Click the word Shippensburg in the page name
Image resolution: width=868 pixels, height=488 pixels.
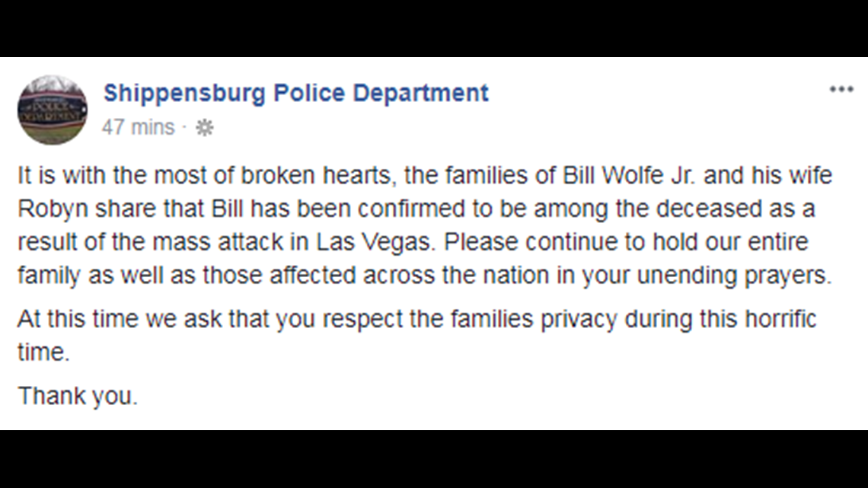pos(185,94)
